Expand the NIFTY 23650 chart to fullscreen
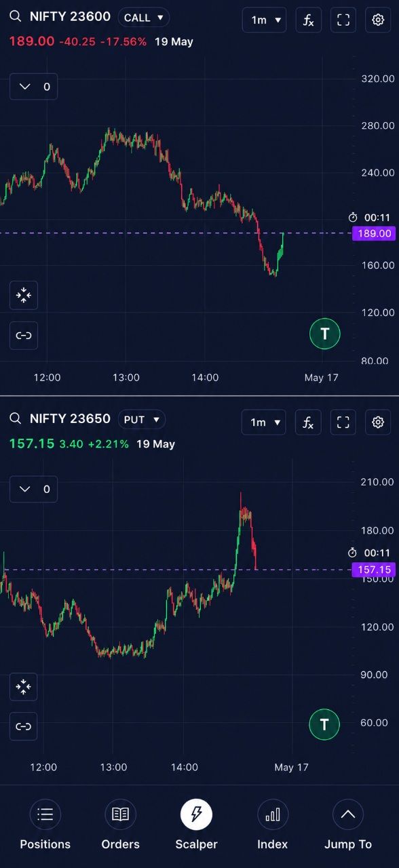 (343, 422)
